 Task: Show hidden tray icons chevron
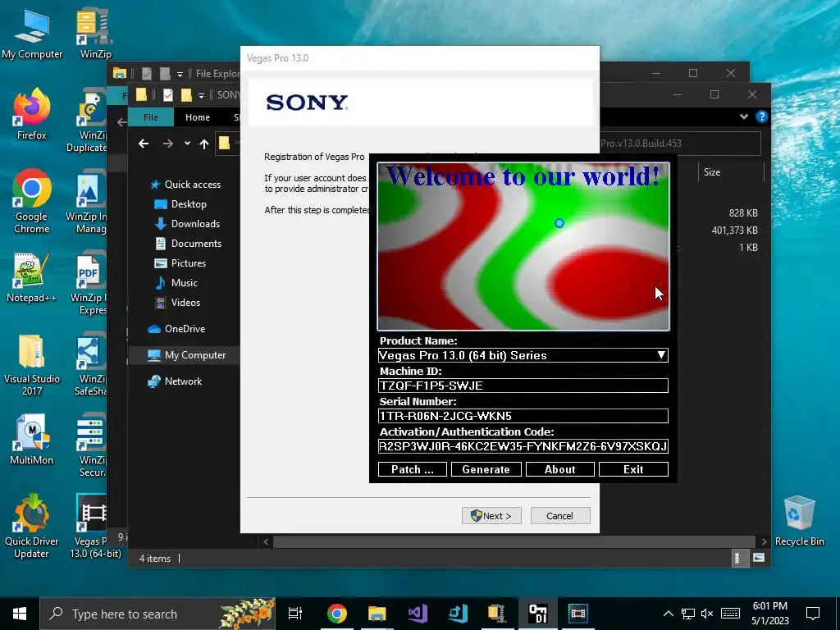pyautogui.click(x=669, y=614)
